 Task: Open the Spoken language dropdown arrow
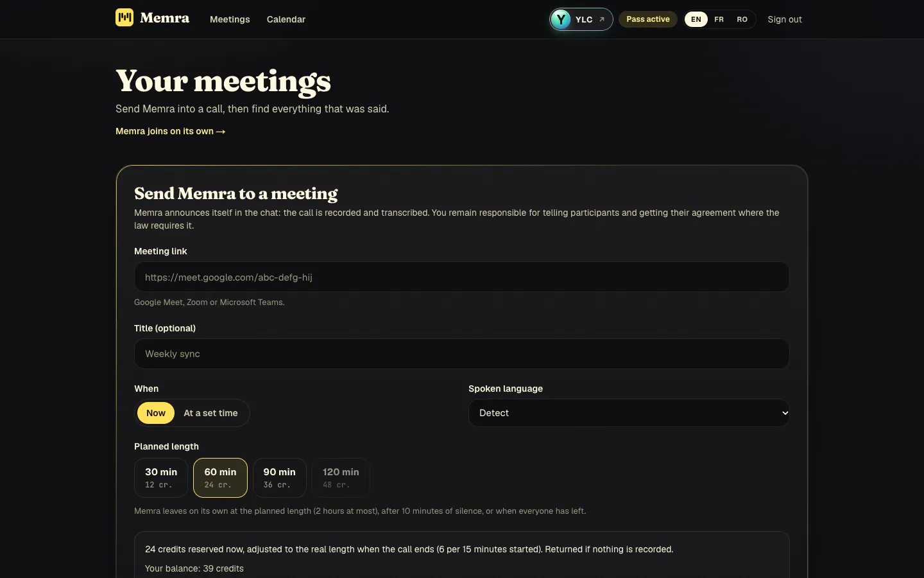[x=785, y=413]
